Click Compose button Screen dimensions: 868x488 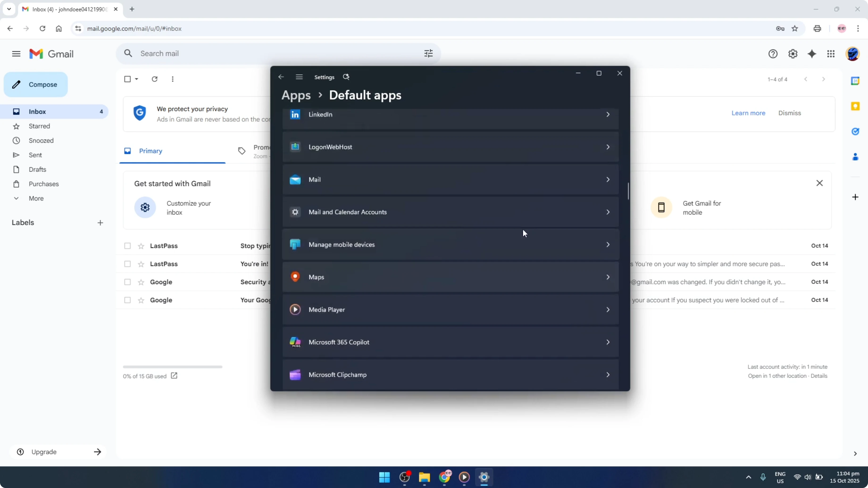pyautogui.click(x=36, y=85)
